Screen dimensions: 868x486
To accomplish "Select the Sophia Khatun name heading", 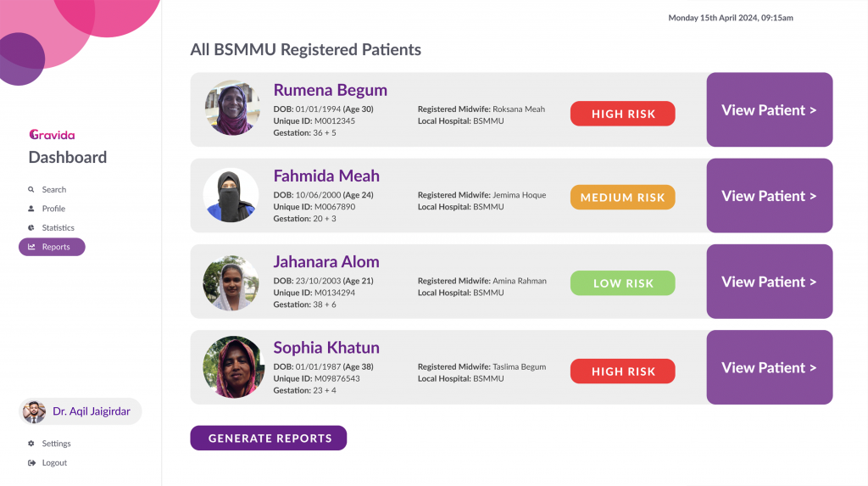I will (326, 348).
